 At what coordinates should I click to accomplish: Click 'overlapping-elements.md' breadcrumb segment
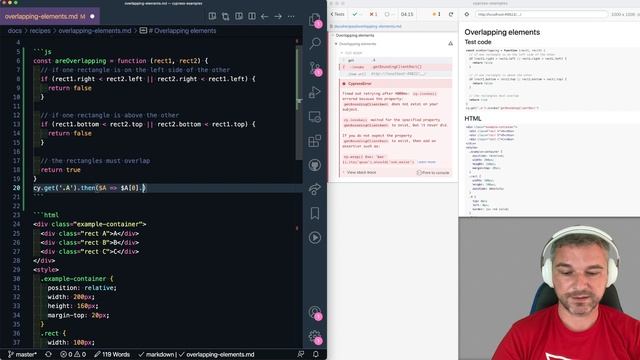click(95, 31)
